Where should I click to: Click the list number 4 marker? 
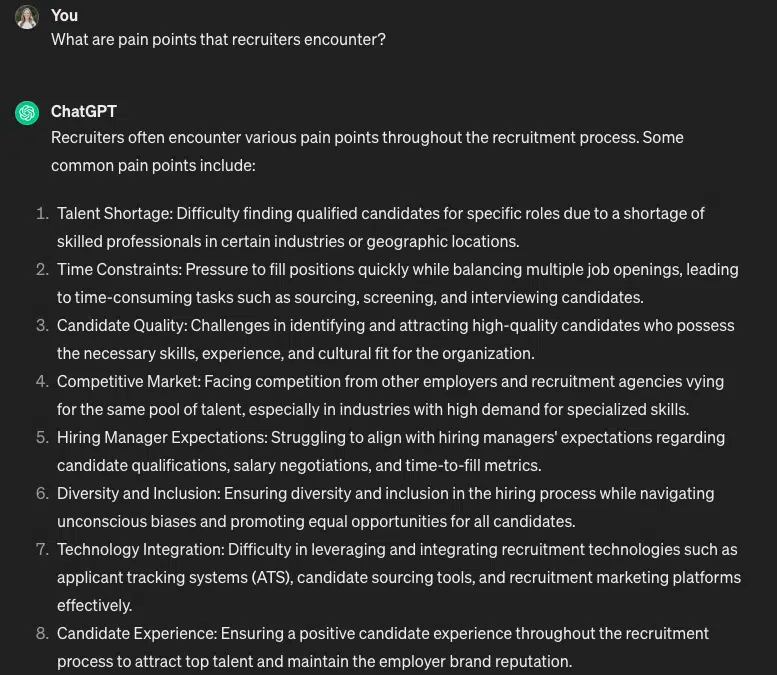coord(42,381)
